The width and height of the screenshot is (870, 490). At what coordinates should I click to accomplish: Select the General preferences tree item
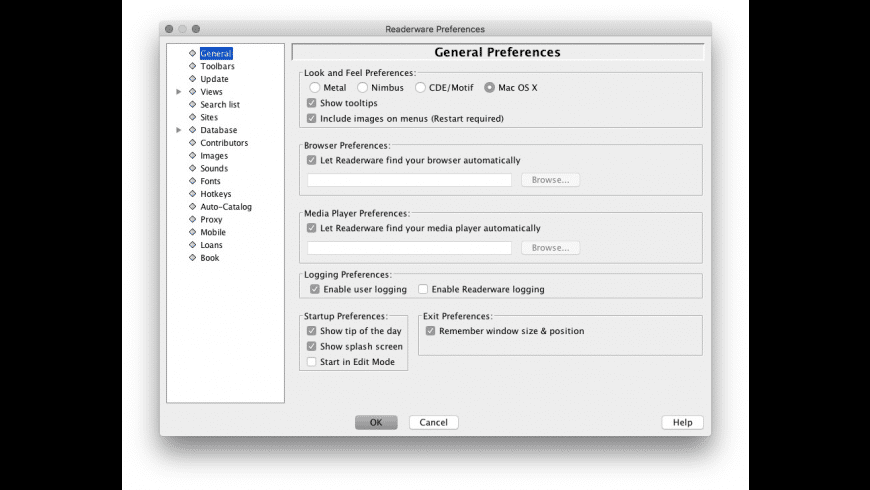coord(216,53)
